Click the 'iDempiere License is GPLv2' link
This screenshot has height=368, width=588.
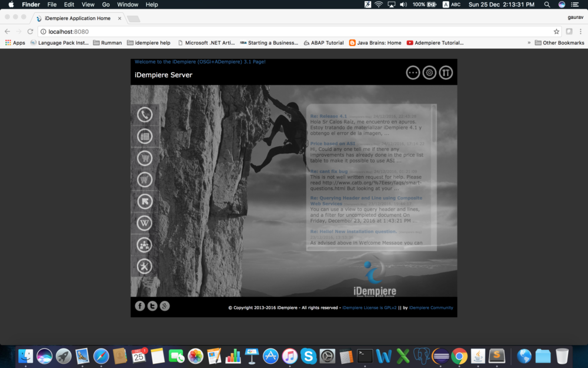pyautogui.click(x=369, y=307)
